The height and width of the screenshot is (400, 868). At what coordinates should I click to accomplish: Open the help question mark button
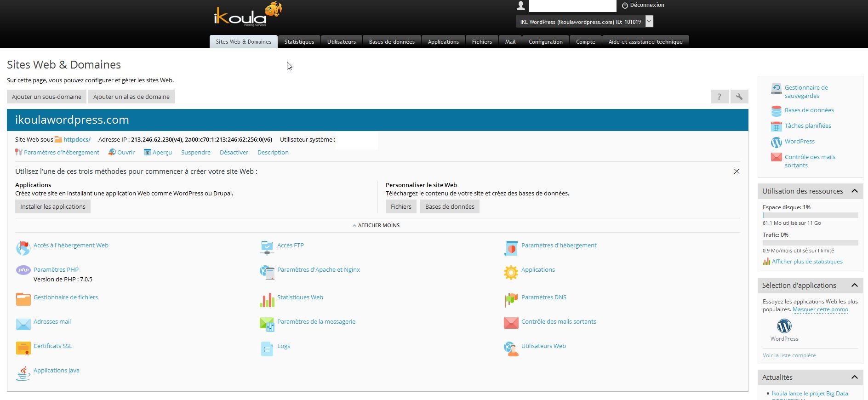tap(720, 97)
